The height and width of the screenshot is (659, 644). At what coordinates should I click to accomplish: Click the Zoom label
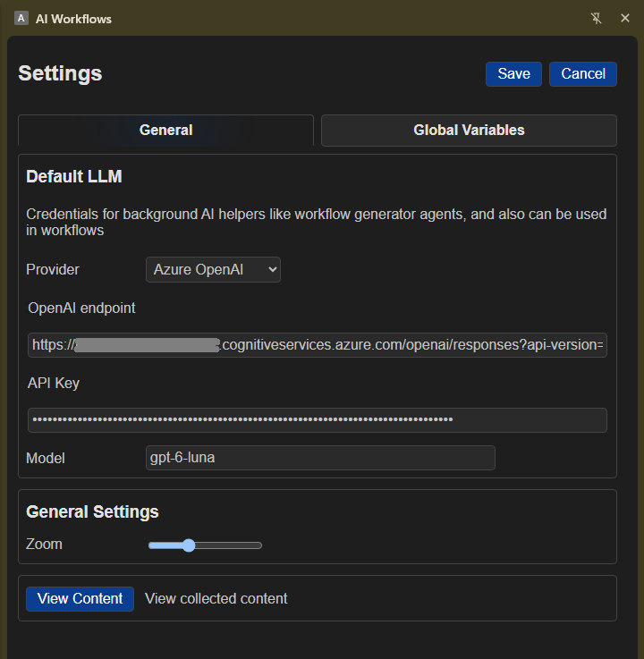(x=44, y=545)
